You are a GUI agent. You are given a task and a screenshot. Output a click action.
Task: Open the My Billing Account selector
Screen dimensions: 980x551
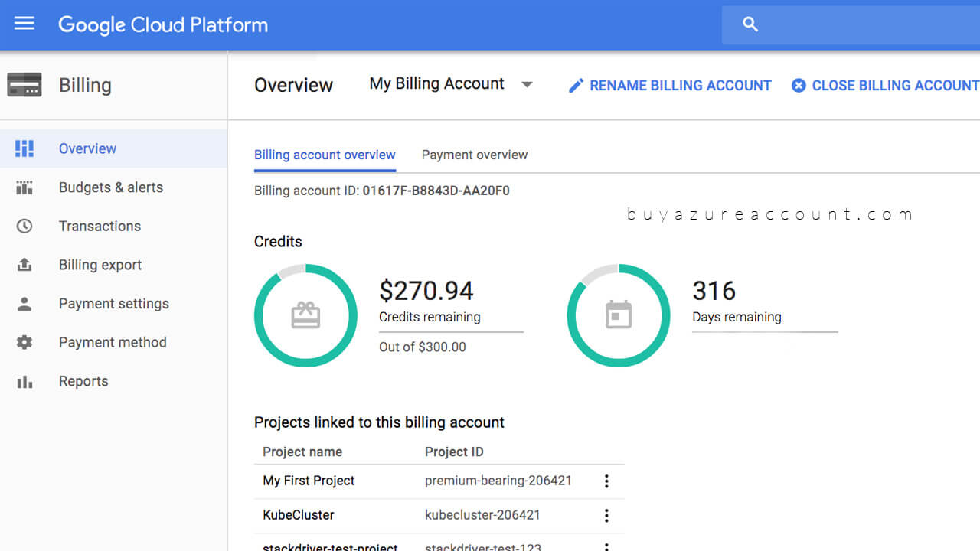(x=451, y=84)
